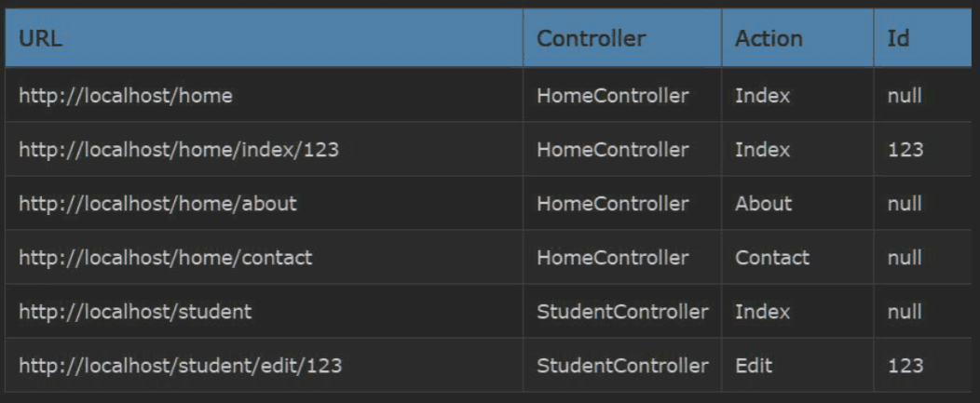Screen dimensions: 980x403
Task: Click the http://localhost/home/about URL
Action: (x=157, y=204)
